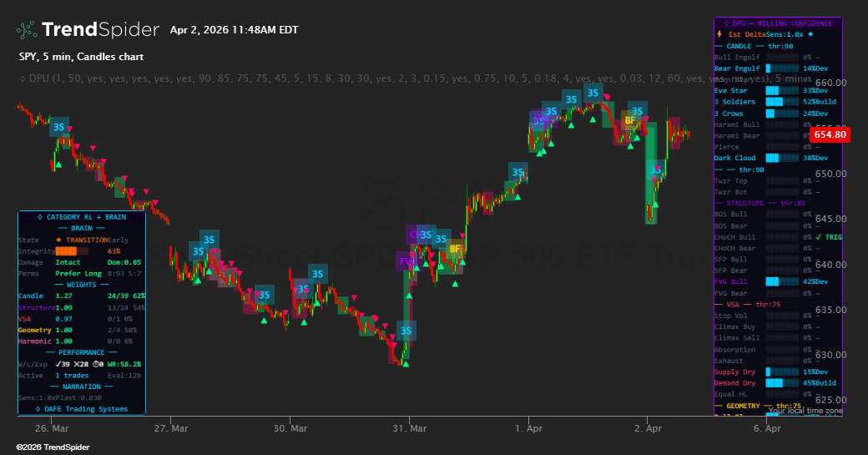Click the Dark Cloud 38%Dev value
The height and width of the screenshot is (455, 868).
tap(815, 158)
